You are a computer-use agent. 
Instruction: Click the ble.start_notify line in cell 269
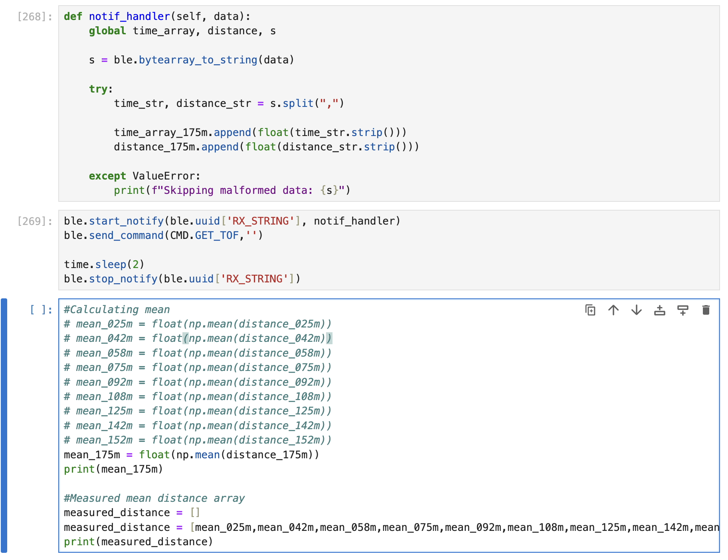point(232,221)
